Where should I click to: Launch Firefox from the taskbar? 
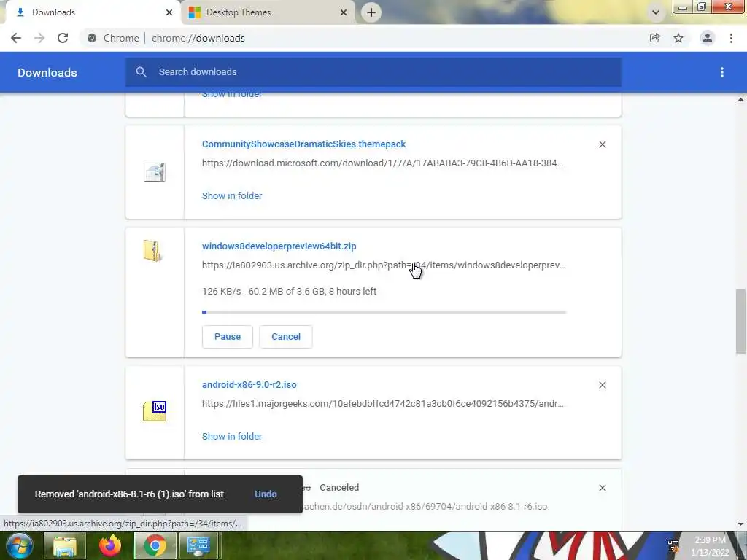pos(110,545)
